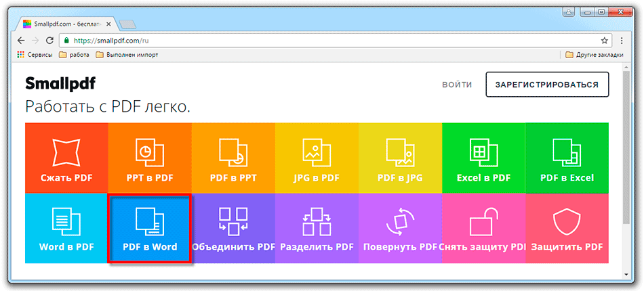Expand the Другие закладки bookmarks folder
The image size is (644, 291).
coord(595,55)
